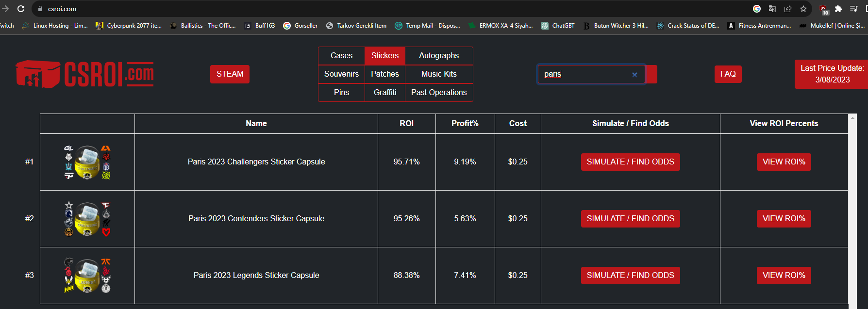View ROI% for Challengers capsule

point(784,162)
